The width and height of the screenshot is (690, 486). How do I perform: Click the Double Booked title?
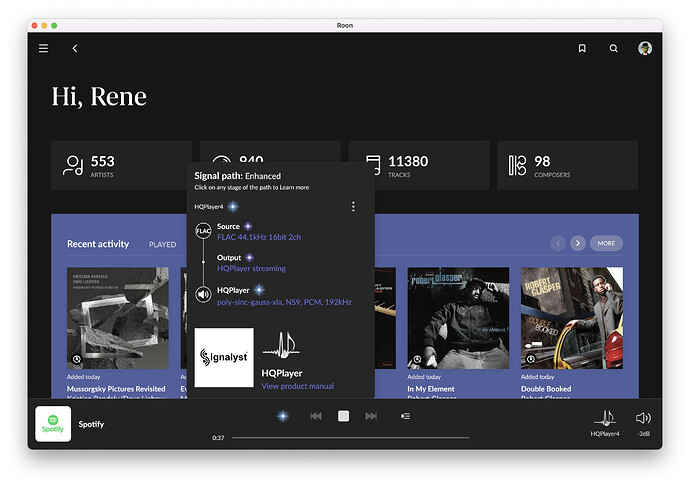(546, 389)
